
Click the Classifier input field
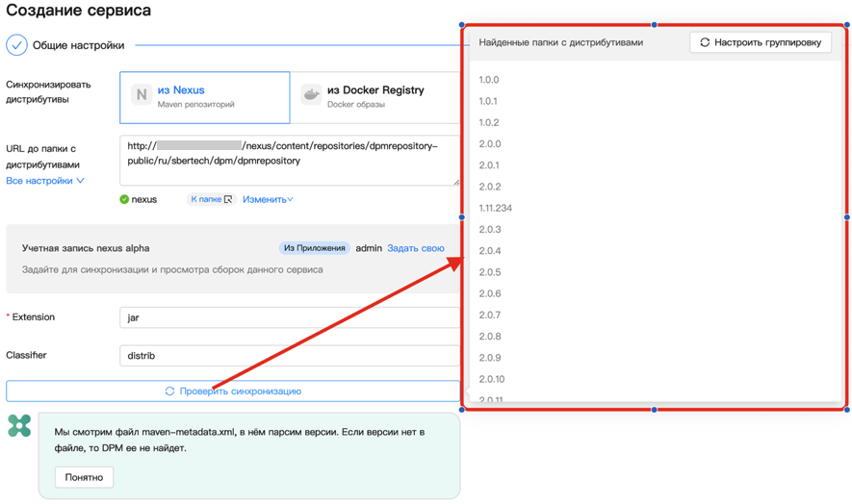pos(289,356)
